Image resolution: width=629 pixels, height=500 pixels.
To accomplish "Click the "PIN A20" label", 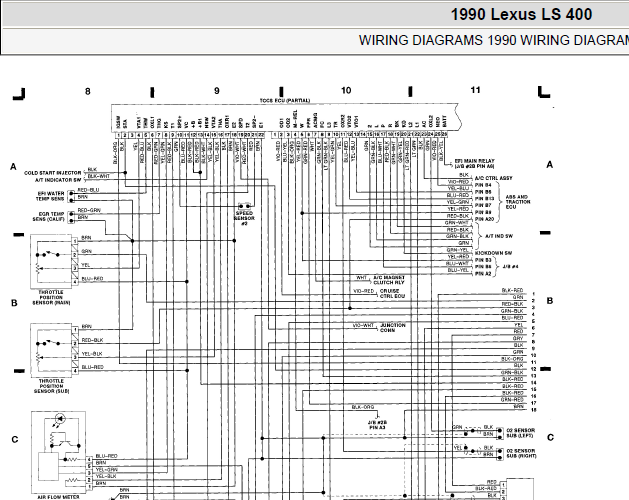I will click(x=485, y=219).
